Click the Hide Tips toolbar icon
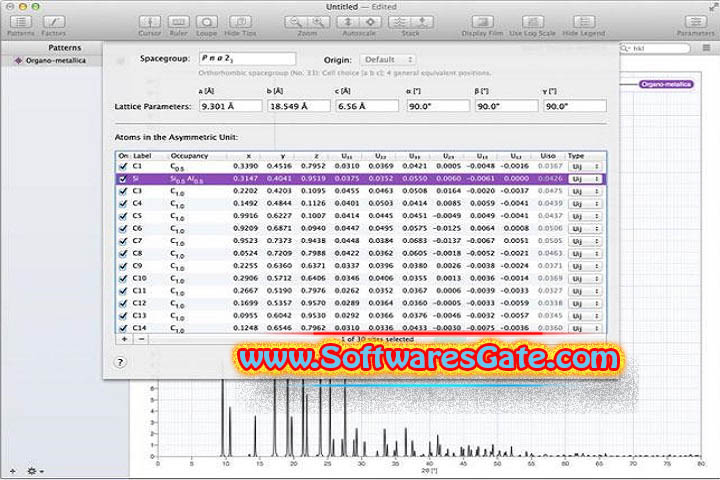720x480 pixels. coord(240,22)
